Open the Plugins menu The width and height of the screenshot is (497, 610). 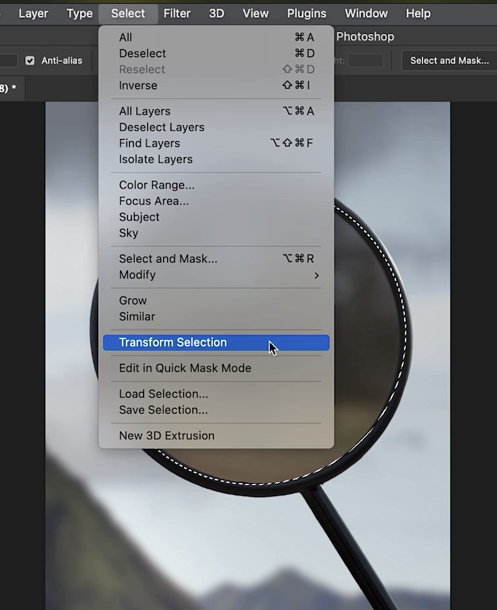(306, 14)
